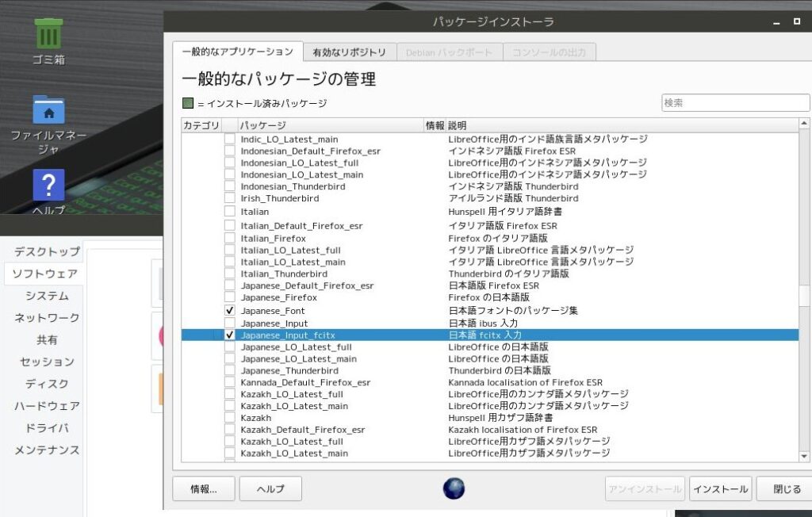Viewport: 812px width, 517px height.
Task: Check the Italian dictionary package
Action: [x=228, y=213]
